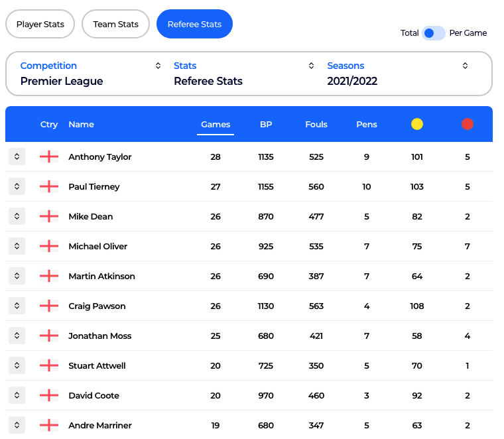Image resolution: width=504 pixels, height=439 pixels.
Task: Click England flag beside Michael Oliver
Action: pos(49,247)
